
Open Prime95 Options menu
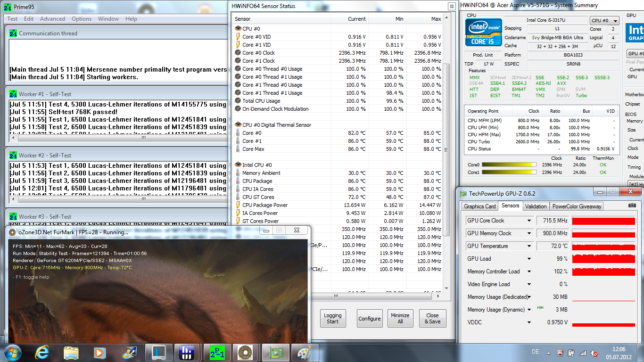click(x=82, y=19)
